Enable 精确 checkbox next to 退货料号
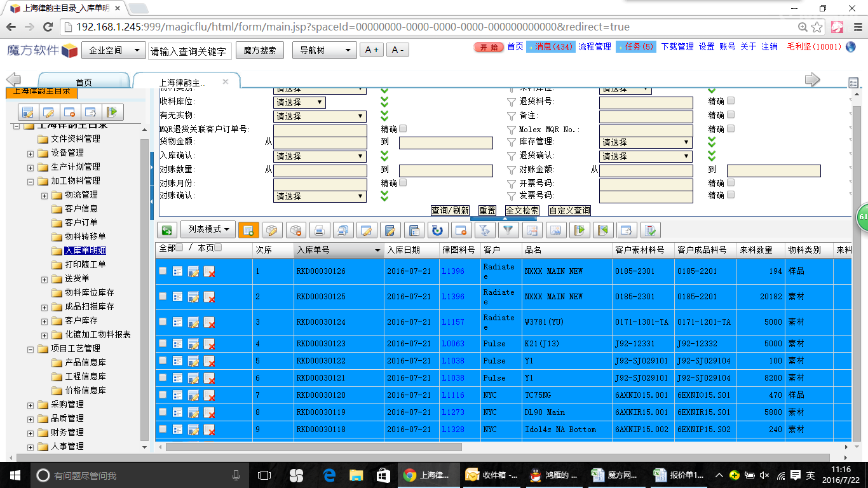Image resolution: width=868 pixels, height=488 pixels. tap(731, 100)
